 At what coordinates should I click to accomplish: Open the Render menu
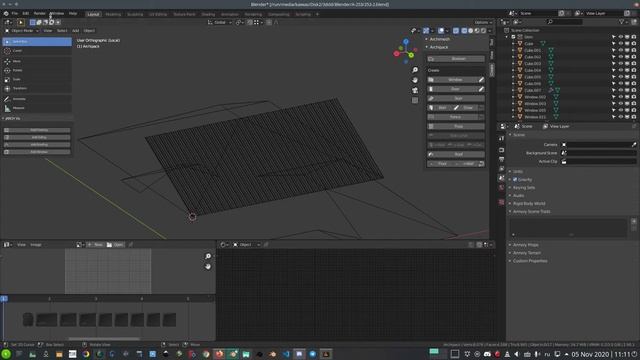click(x=40, y=13)
